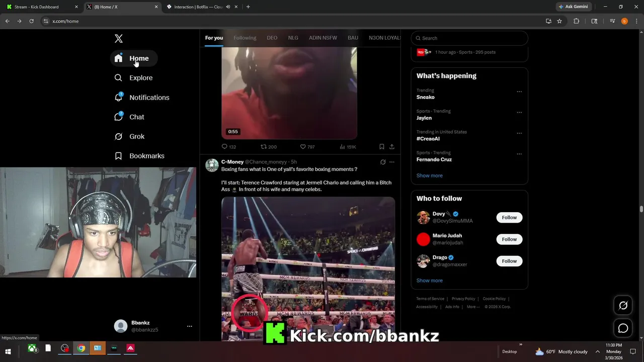Repost the post with 200 reposts

(268, 147)
